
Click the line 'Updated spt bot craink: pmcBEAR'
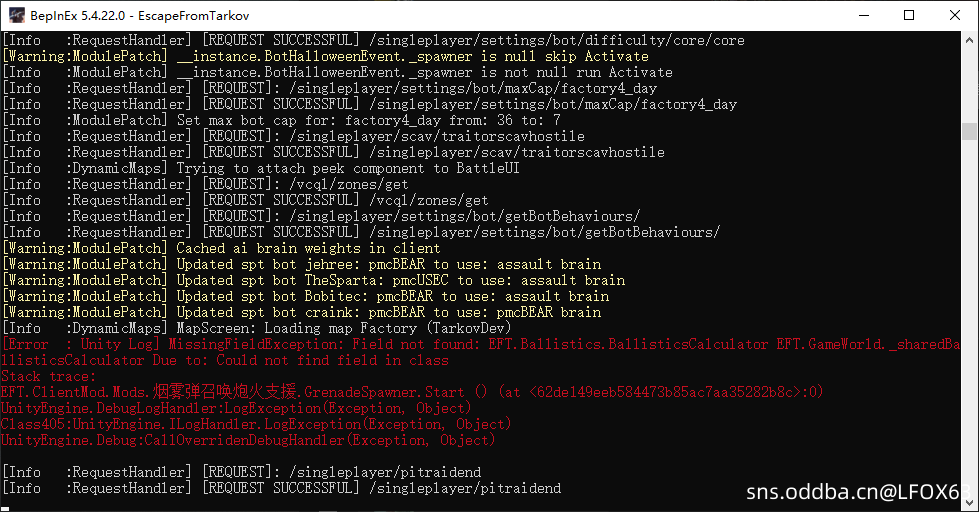coord(302,312)
